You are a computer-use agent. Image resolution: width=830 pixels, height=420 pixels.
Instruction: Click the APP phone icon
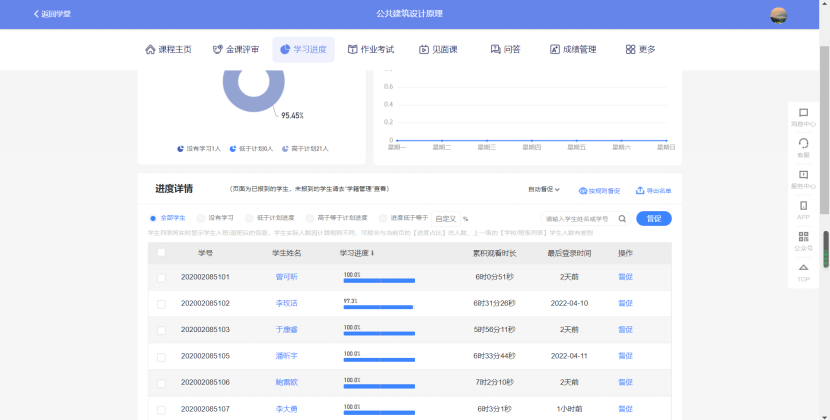pyautogui.click(x=803, y=206)
